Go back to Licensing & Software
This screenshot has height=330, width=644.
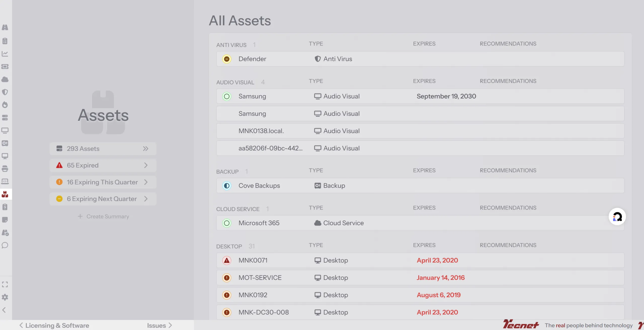click(x=54, y=325)
